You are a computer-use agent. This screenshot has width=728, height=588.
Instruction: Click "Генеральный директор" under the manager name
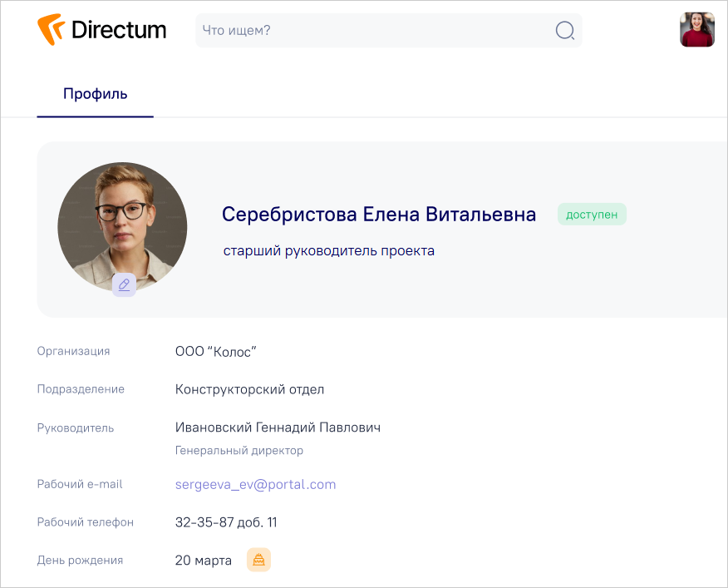(239, 450)
